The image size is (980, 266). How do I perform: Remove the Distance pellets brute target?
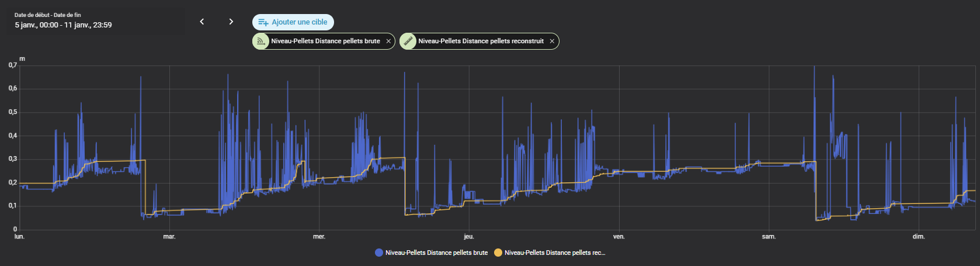(388, 42)
